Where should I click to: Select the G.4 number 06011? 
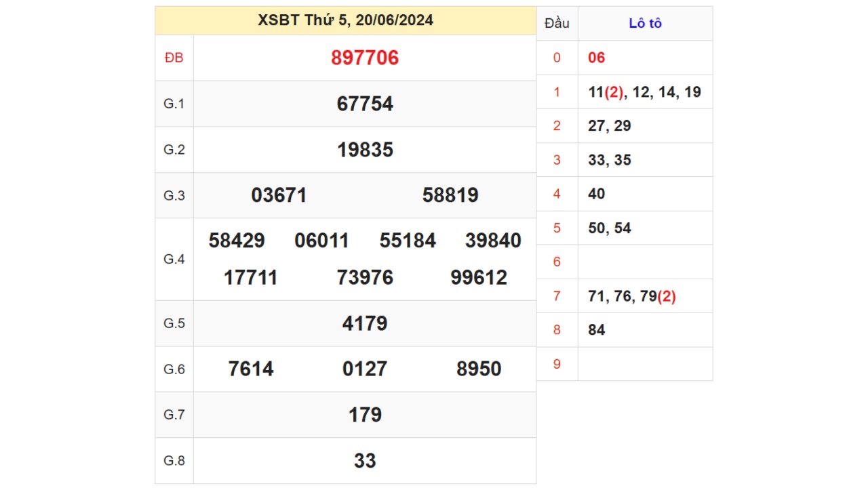point(322,241)
